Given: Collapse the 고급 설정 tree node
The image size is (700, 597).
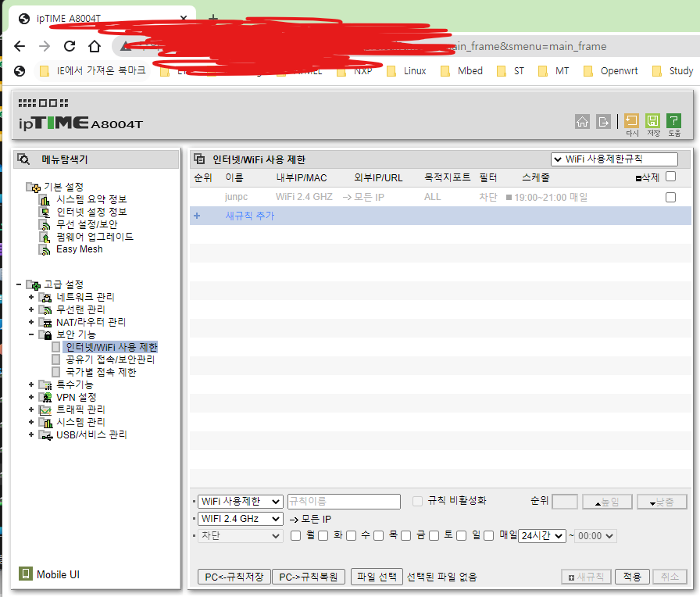Looking at the screenshot, I should click(x=19, y=284).
